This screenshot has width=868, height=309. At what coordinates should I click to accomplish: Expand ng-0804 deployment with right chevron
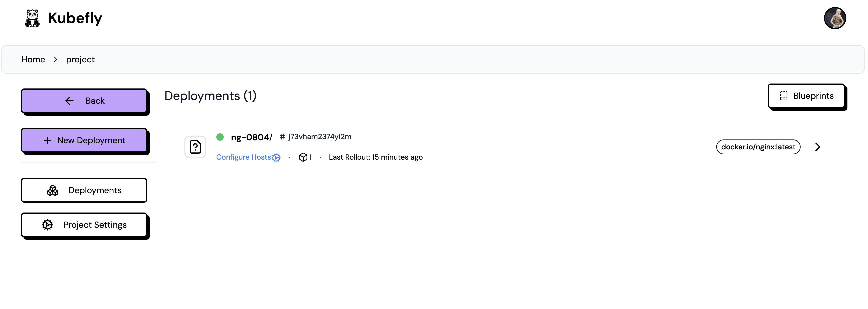pyautogui.click(x=817, y=147)
